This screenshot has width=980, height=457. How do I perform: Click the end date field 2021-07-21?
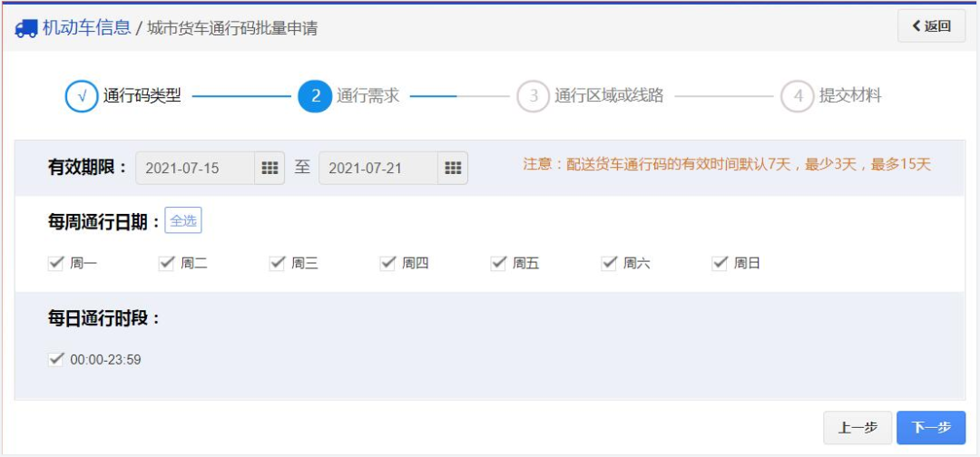378,169
